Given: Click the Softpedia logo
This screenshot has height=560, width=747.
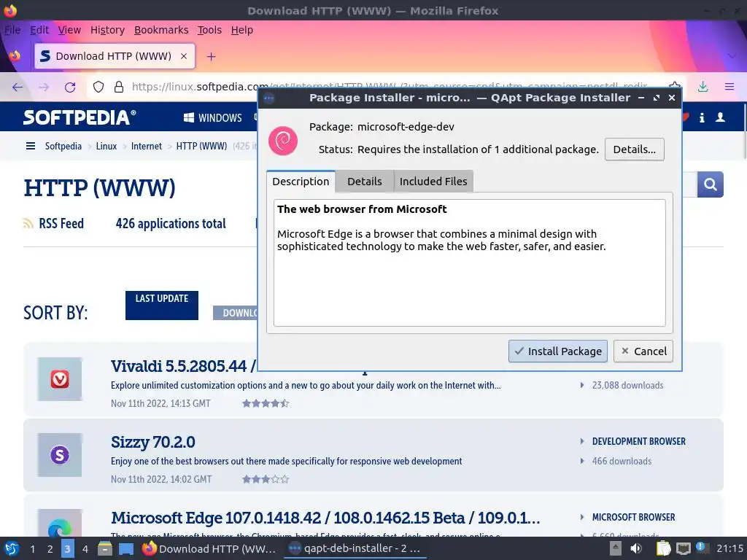Looking at the screenshot, I should point(80,117).
